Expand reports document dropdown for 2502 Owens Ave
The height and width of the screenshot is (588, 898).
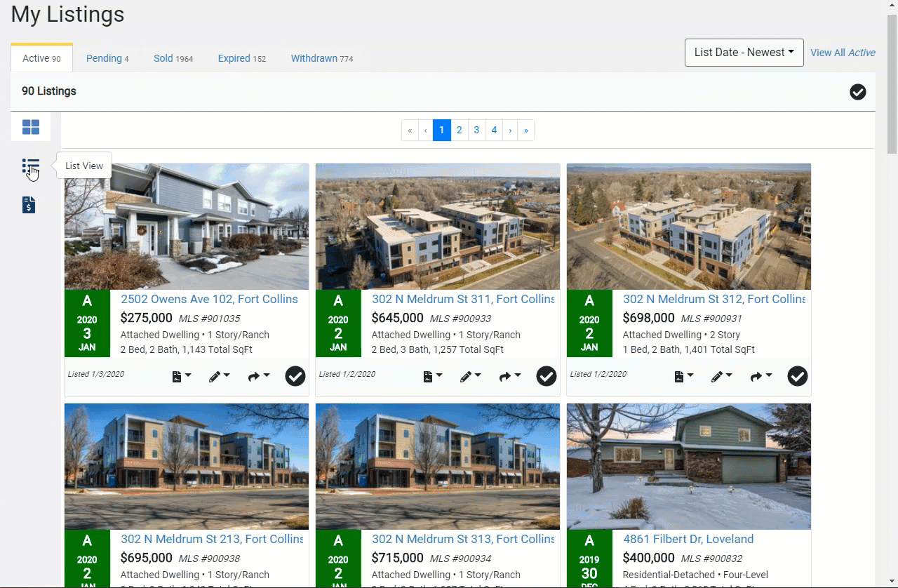[x=182, y=377]
